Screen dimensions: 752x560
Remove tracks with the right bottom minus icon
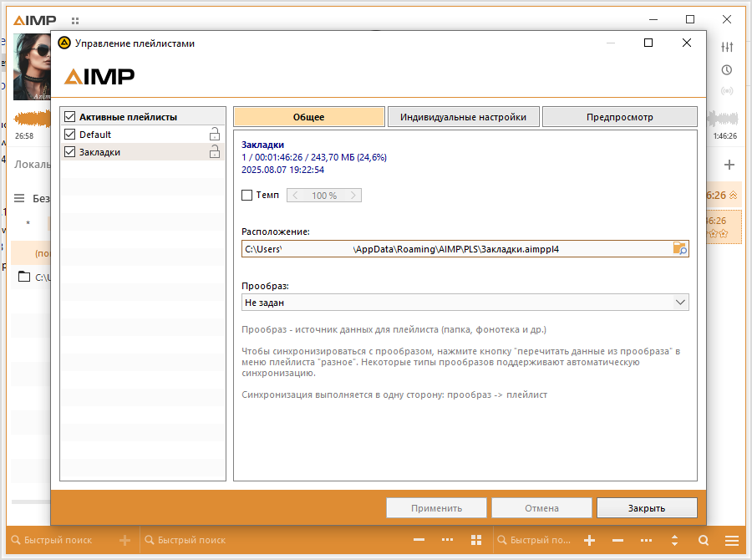tap(617, 540)
